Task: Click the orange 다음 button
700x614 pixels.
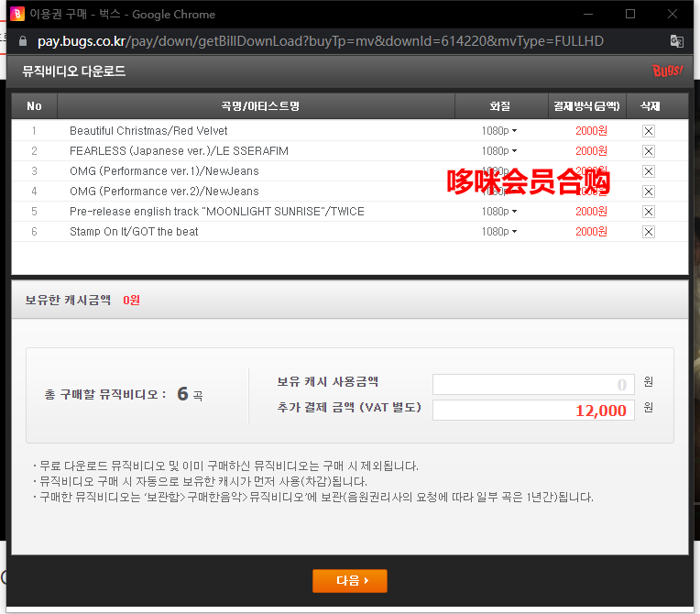Action: point(350,580)
